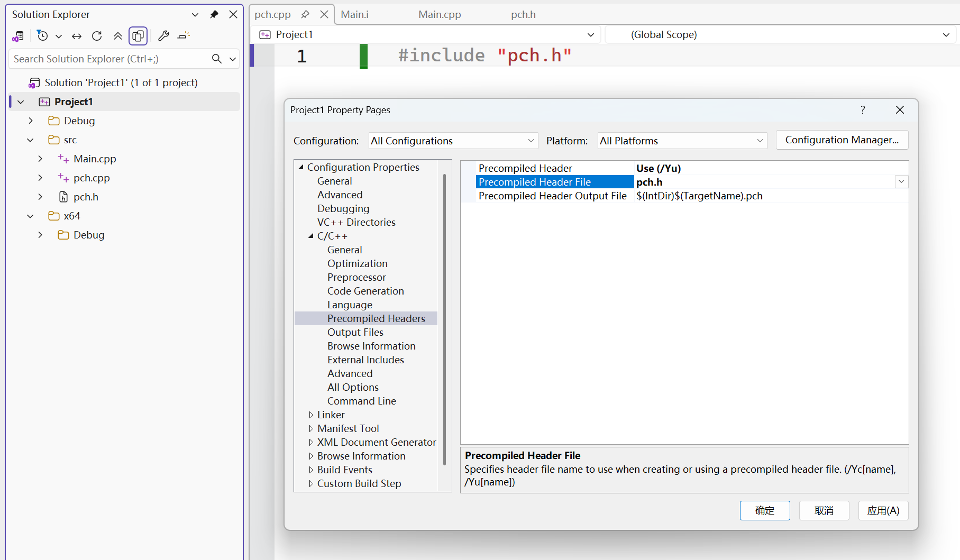Click the Preview Selected Items icon

click(184, 36)
